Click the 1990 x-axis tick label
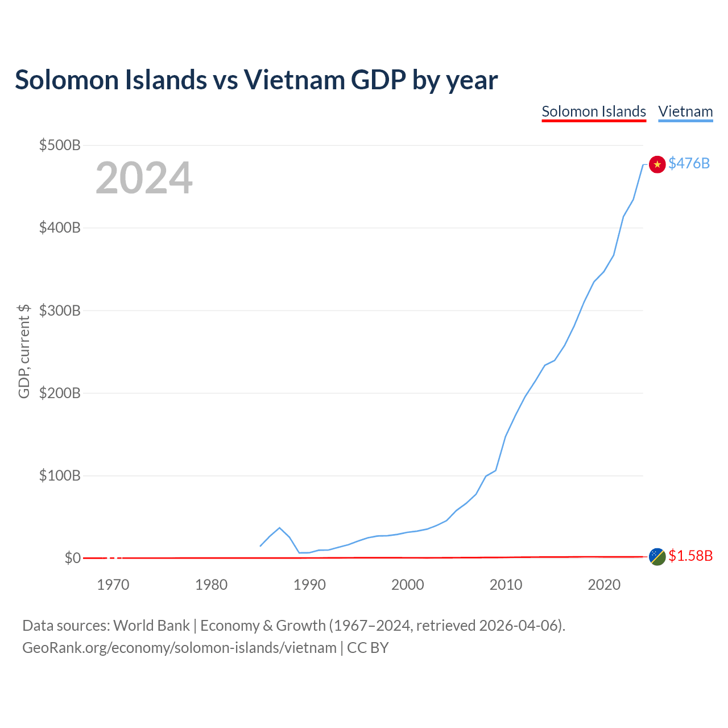 309,585
